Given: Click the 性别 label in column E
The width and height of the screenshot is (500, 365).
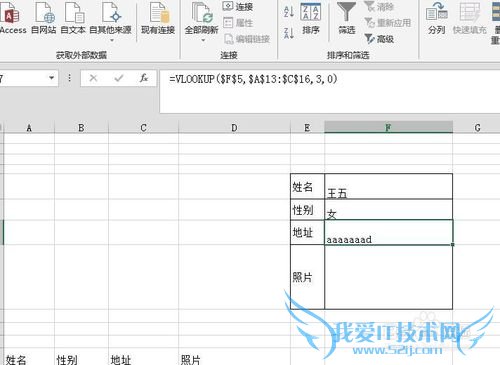Looking at the screenshot, I should pyautogui.click(x=303, y=210).
